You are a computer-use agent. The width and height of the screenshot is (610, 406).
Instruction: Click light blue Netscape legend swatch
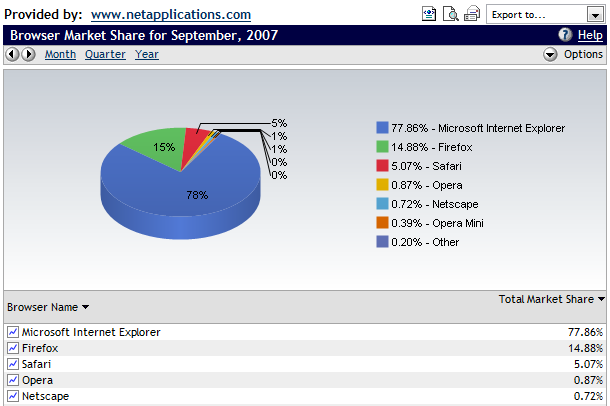pyautogui.click(x=382, y=204)
